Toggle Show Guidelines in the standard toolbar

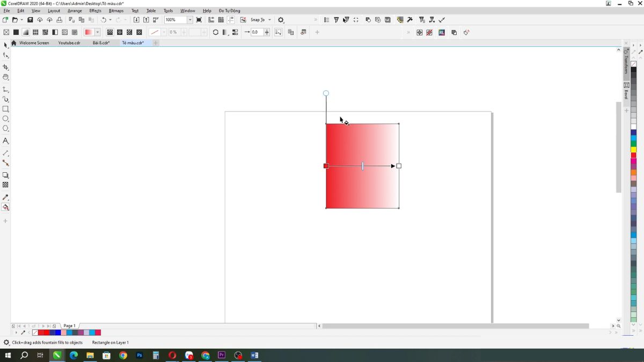pos(231,20)
